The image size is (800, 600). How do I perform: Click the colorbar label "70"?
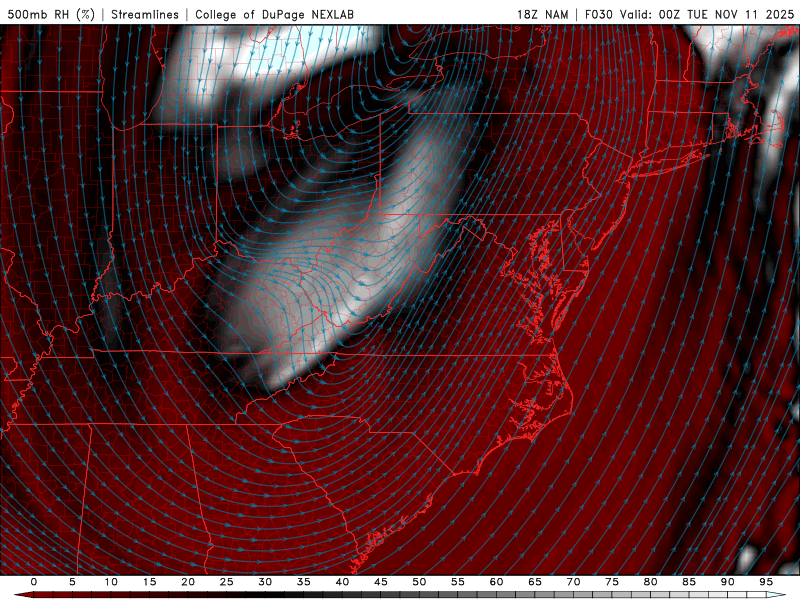573,582
